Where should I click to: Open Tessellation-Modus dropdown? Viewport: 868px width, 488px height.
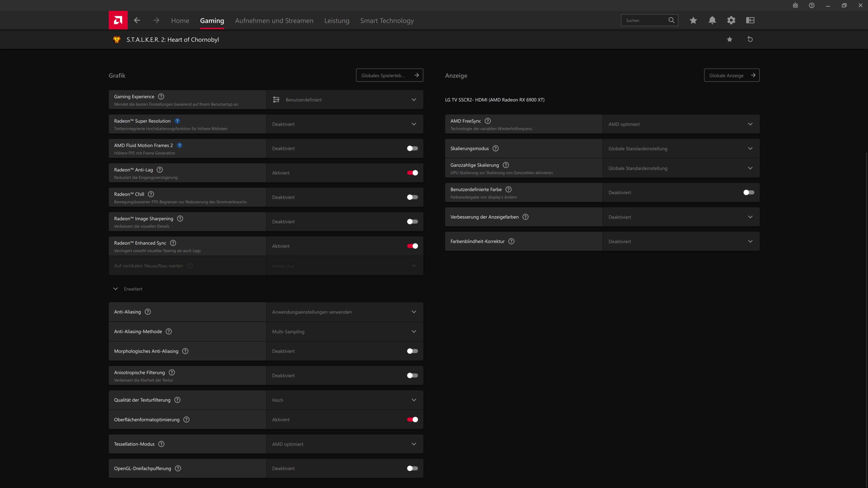[344, 444]
